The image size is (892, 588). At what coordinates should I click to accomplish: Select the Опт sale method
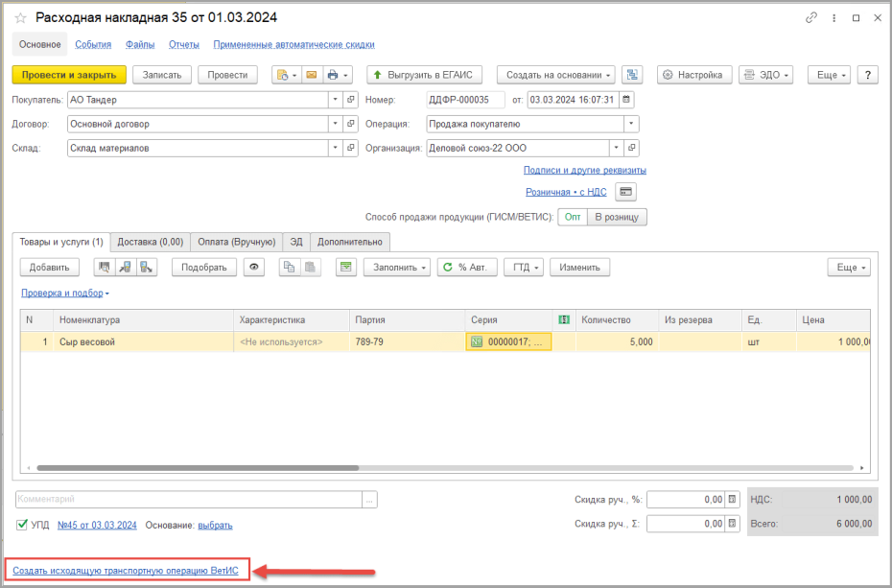tap(573, 217)
